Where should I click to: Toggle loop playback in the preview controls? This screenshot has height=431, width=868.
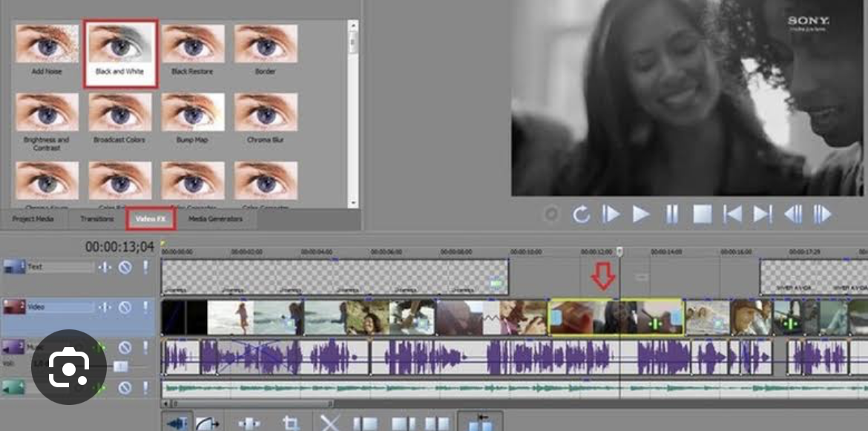[x=581, y=214]
